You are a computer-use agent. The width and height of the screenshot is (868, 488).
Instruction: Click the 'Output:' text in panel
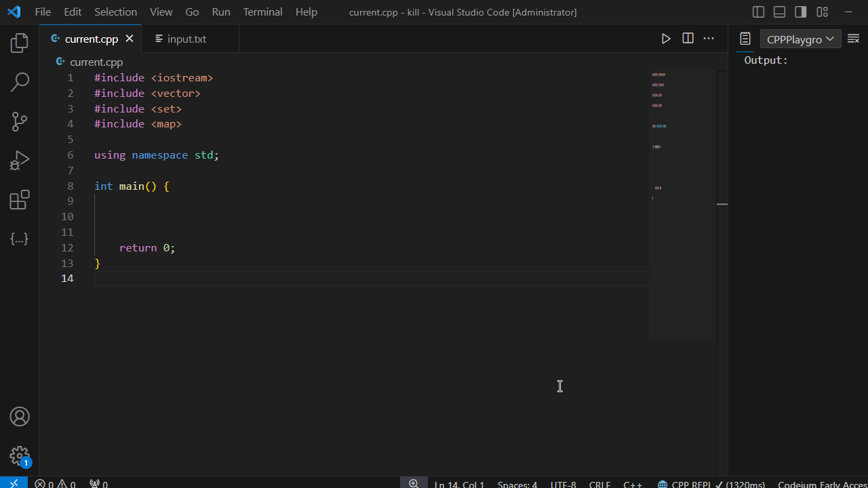click(766, 60)
